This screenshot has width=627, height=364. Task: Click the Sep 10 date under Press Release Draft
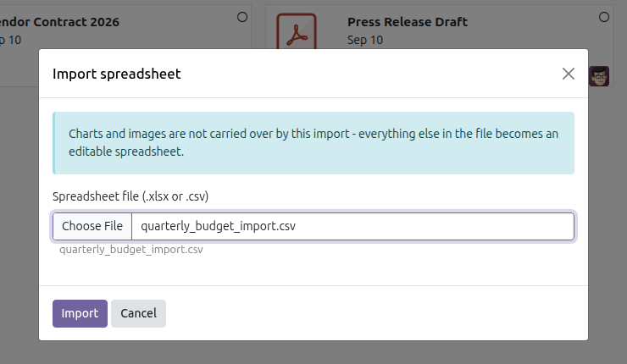point(365,40)
